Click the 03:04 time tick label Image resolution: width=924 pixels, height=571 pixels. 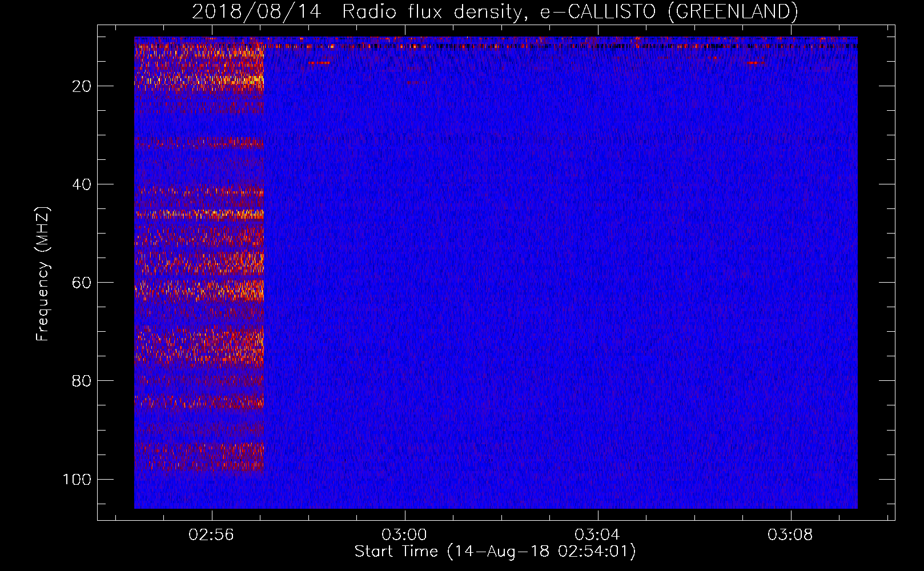(x=597, y=535)
